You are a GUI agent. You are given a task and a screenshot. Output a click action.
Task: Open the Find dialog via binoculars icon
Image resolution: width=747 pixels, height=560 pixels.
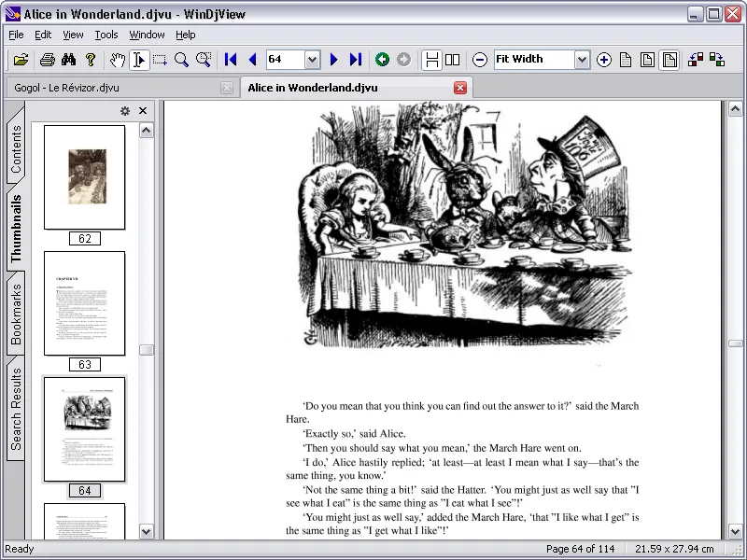click(x=68, y=60)
